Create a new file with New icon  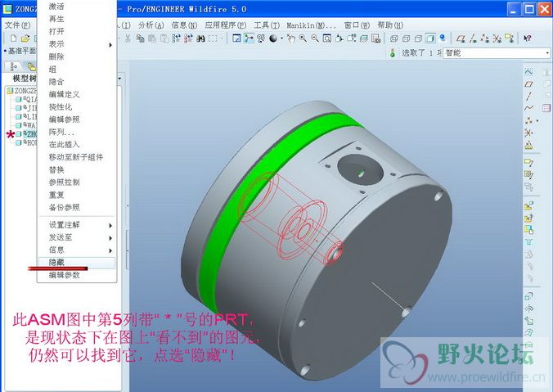[14, 38]
